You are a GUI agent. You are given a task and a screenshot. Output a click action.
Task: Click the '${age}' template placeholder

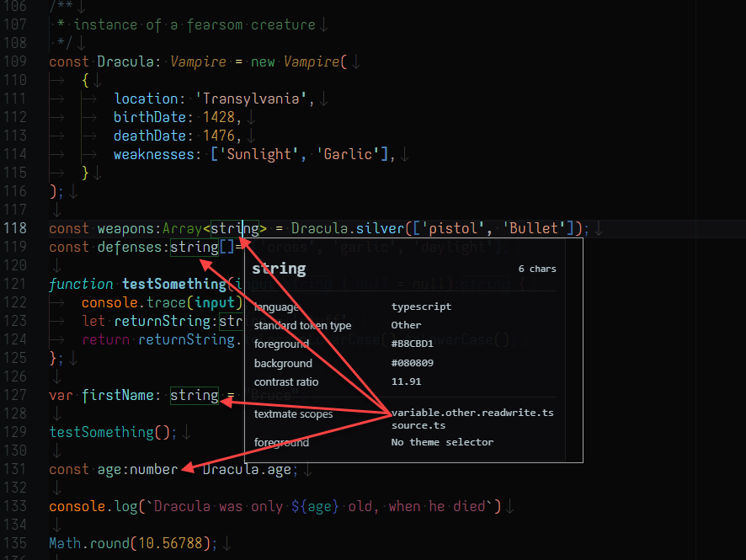pyautogui.click(x=315, y=506)
